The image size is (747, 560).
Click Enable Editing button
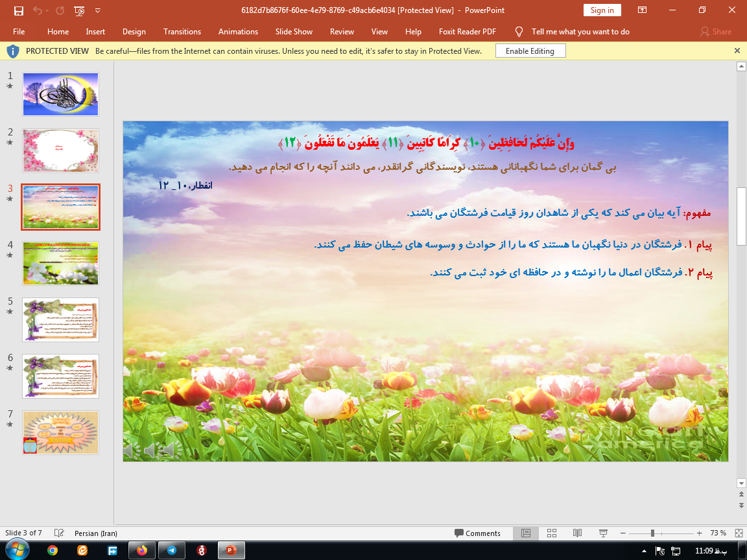pyautogui.click(x=530, y=51)
